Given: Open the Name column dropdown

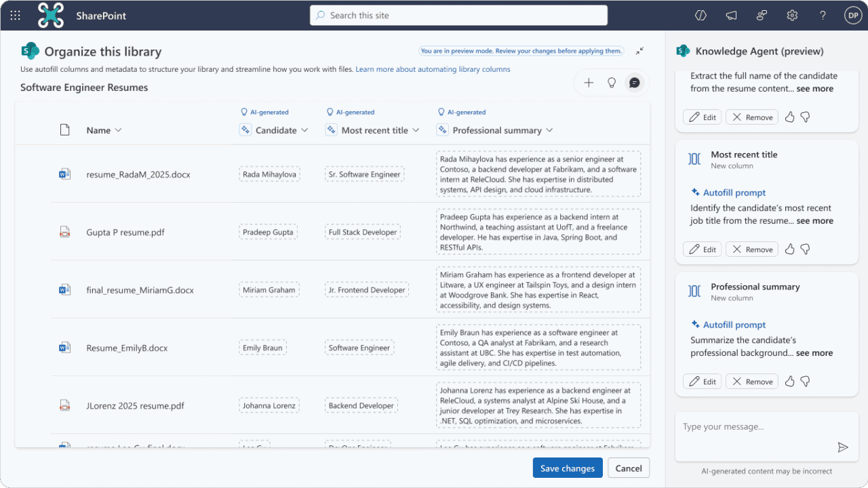Looking at the screenshot, I should [x=119, y=129].
